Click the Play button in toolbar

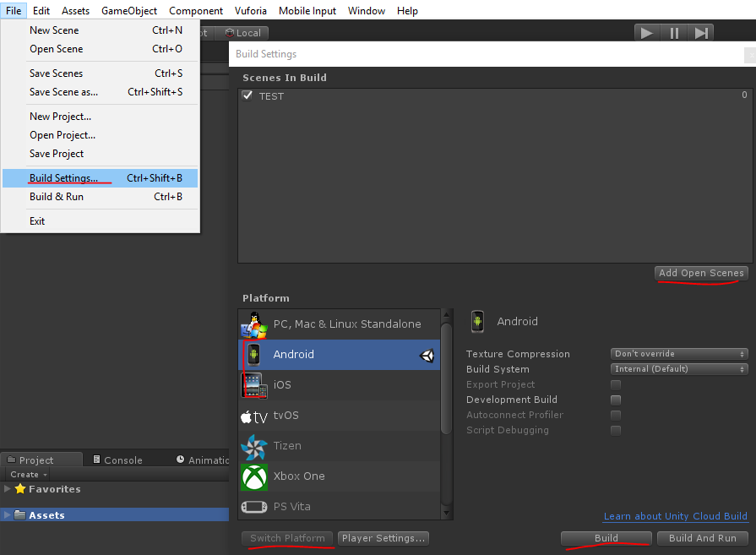click(x=647, y=33)
